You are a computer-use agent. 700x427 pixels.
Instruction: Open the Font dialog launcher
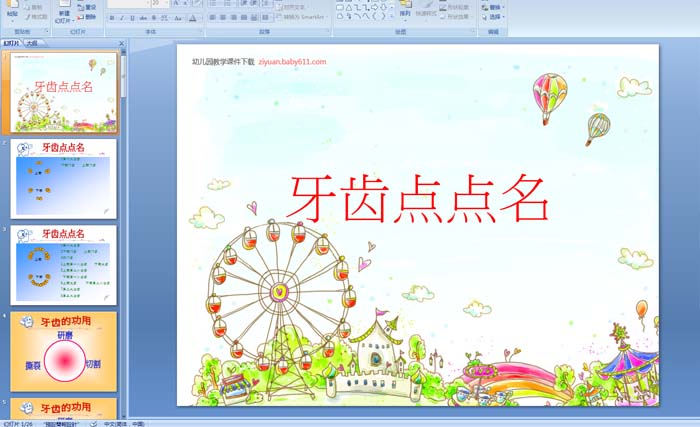point(200,31)
